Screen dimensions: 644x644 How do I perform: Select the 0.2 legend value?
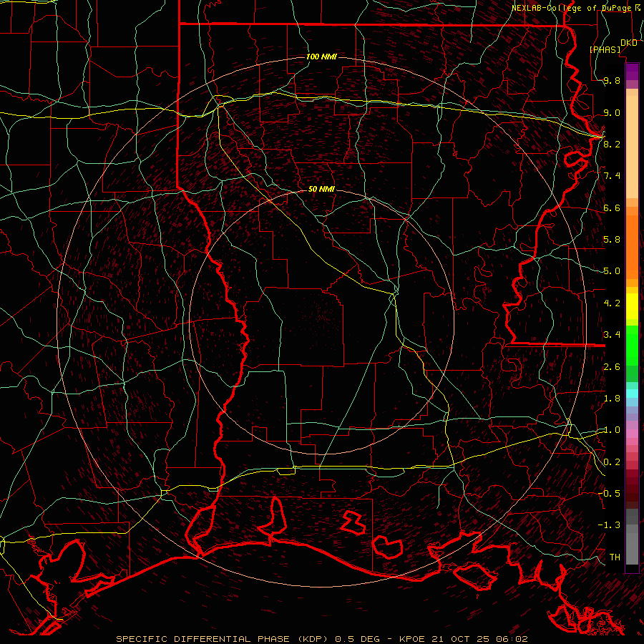coord(612,462)
